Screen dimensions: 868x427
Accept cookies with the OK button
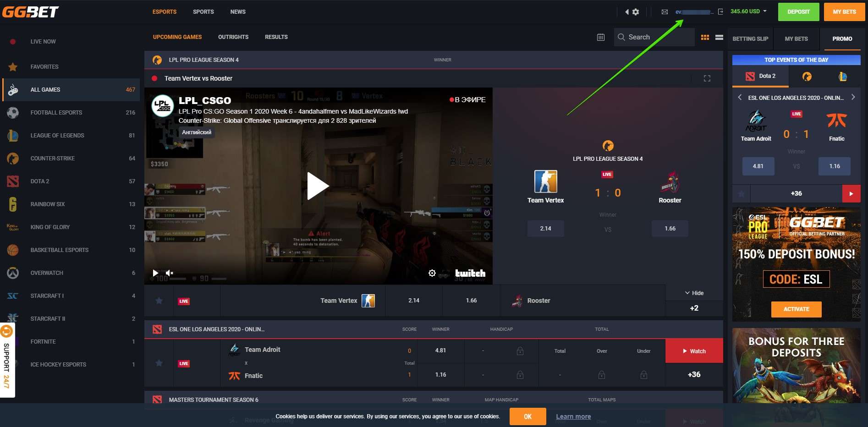click(x=528, y=416)
